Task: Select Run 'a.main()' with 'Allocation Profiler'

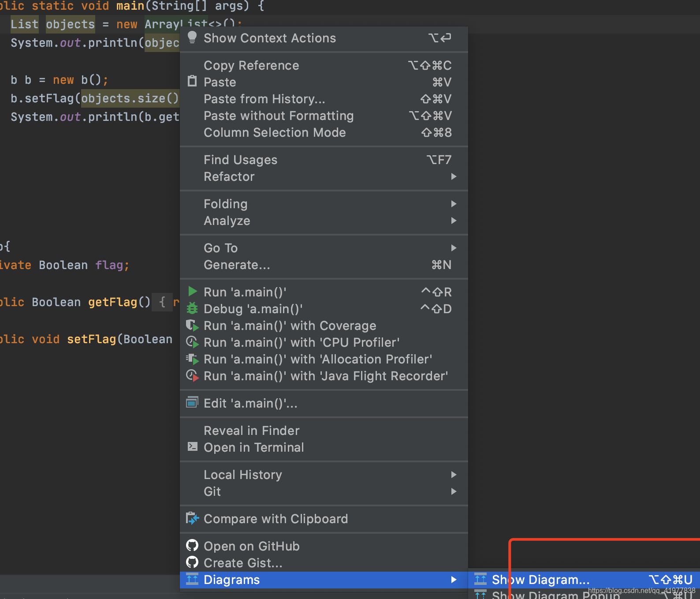Action: [324, 359]
